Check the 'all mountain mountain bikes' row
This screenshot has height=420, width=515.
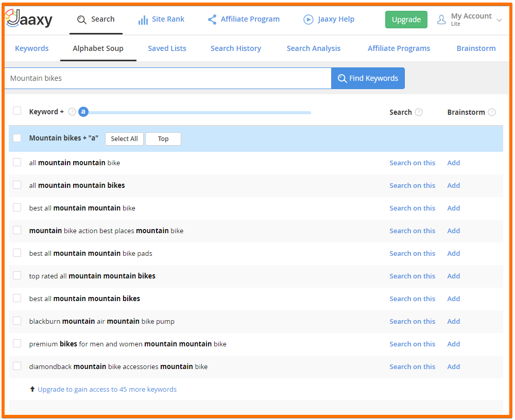[17, 185]
